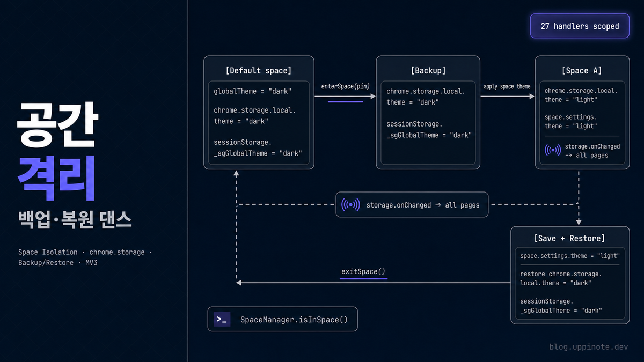Click the broadcast icon in the center storage.onChanged box
Viewport: 644px width, 362px height.
[350, 205]
